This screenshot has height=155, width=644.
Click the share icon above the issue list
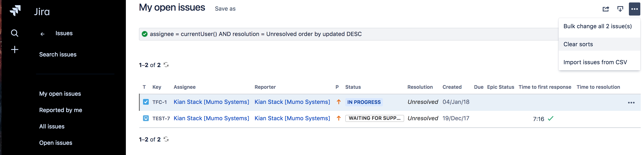tap(606, 9)
